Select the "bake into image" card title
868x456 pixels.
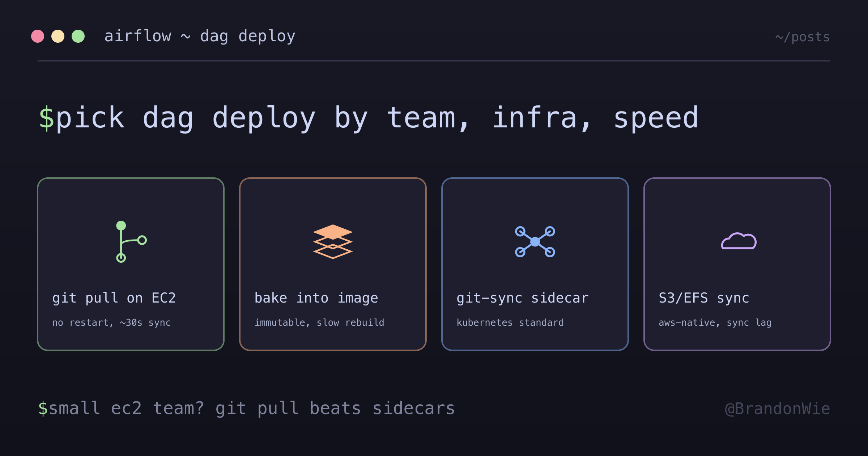[x=316, y=298]
